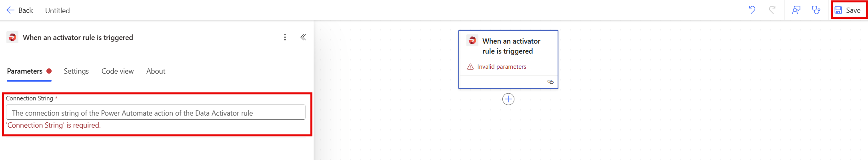868x160 pixels.
Task: Open the About tab
Action: point(156,71)
